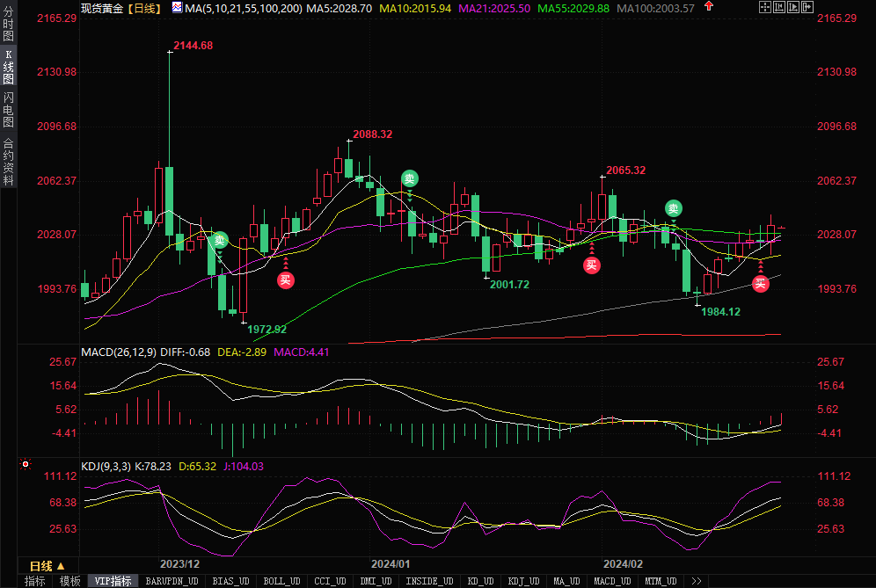
Task: Choose the BOLL_UD indicator
Action: tap(281, 581)
